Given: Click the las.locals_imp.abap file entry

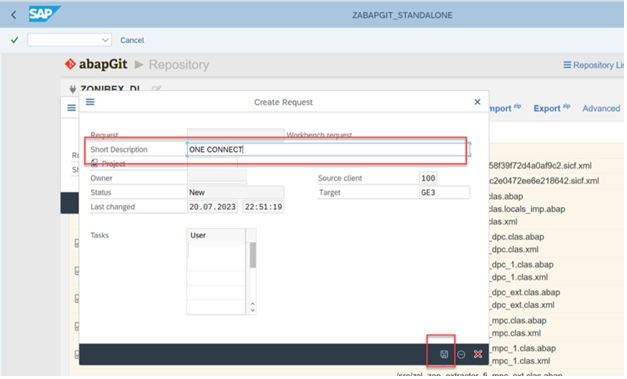Looking at the screenshot, I should pyautogui.click(x=527, y=209).
